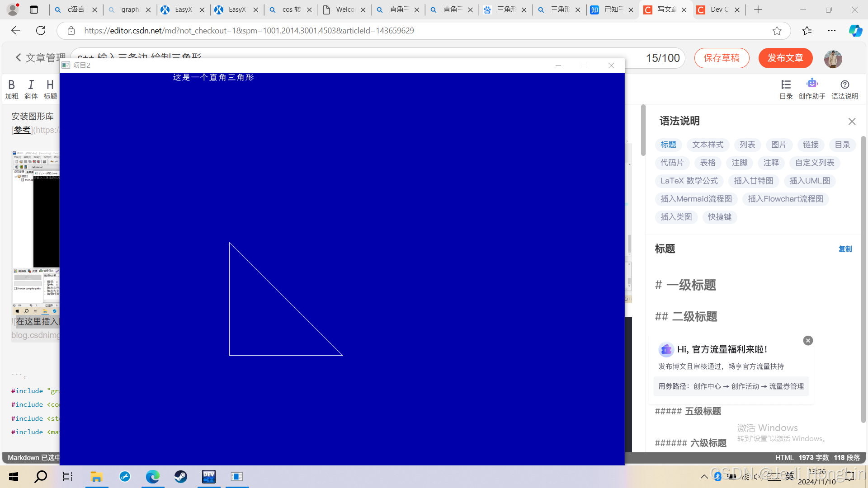Select the 插入Flowchart流程图 syntax tag
The image size is (868, 488).
786,199
